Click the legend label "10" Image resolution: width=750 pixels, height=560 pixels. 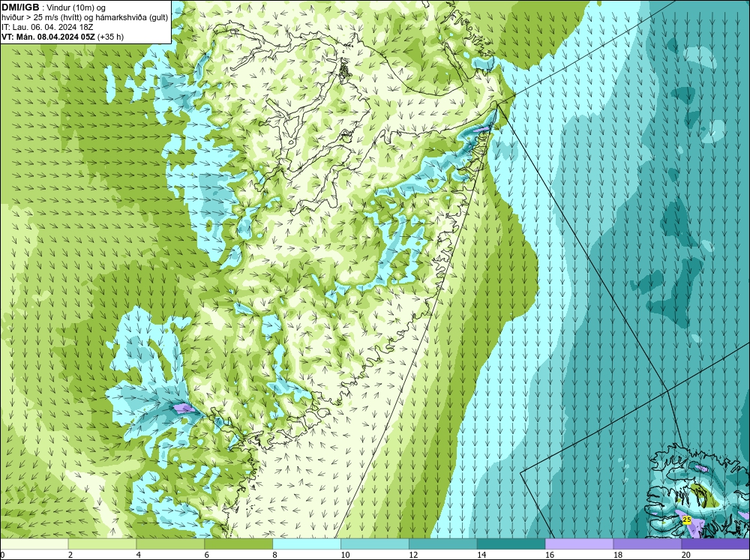click(345, 555)
